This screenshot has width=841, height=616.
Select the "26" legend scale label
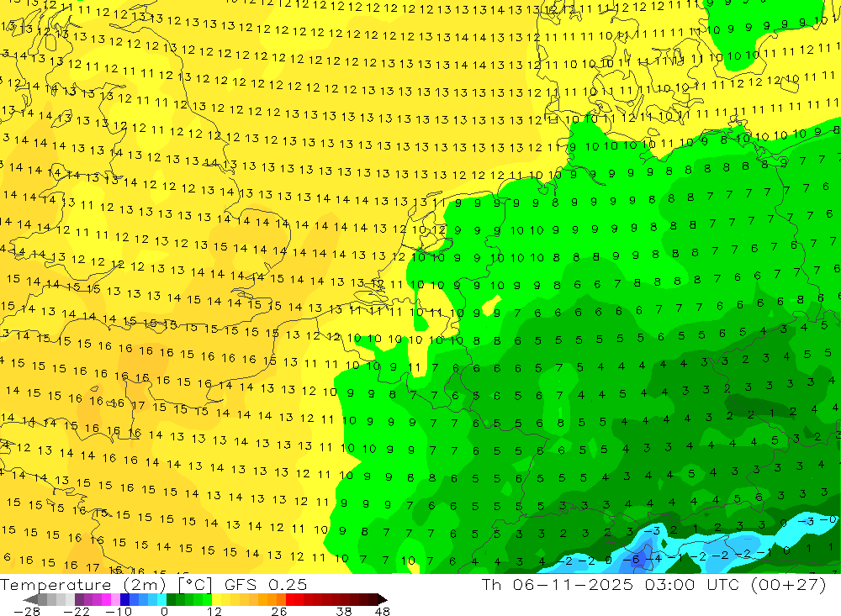point(279,612)
